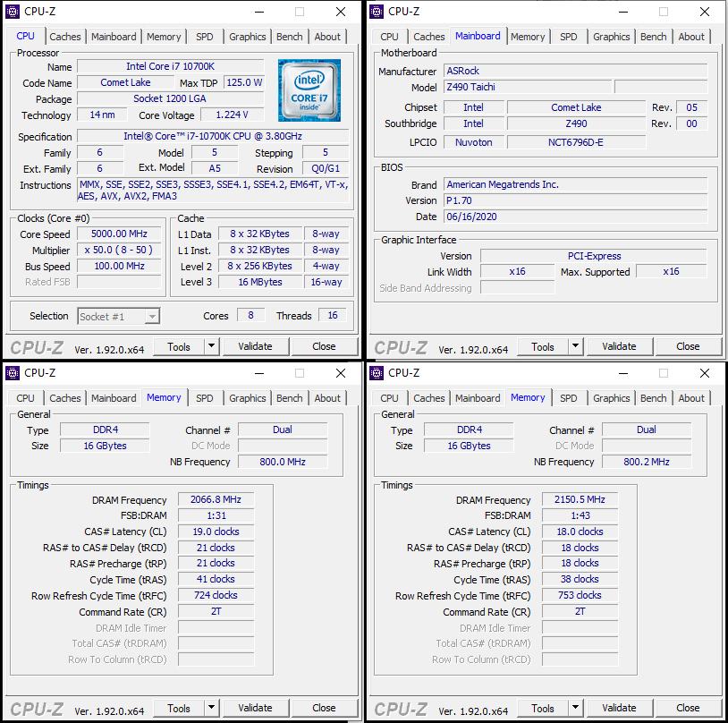
Task: Click the '753 clocks' tRFC value
Action: (580, 595)
